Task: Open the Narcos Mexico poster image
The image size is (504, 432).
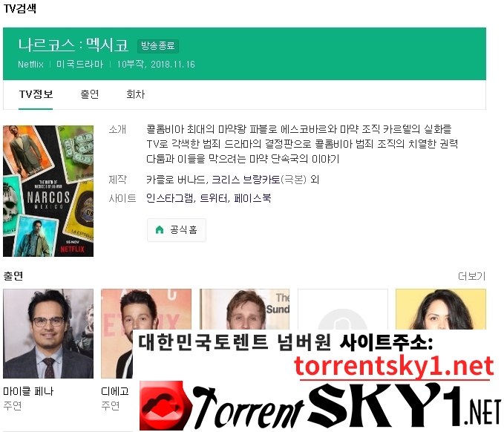Action: pyautogui.click(x=48, y=191)
